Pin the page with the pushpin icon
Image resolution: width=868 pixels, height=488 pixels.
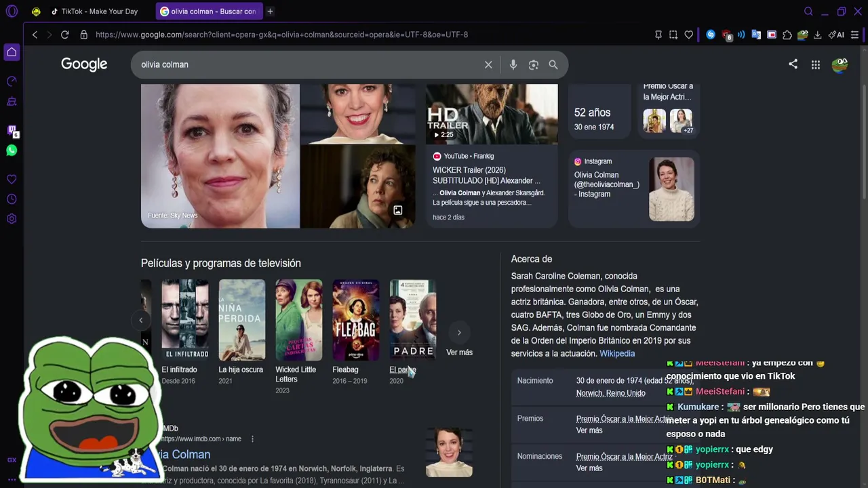click(x=658, y=35)
